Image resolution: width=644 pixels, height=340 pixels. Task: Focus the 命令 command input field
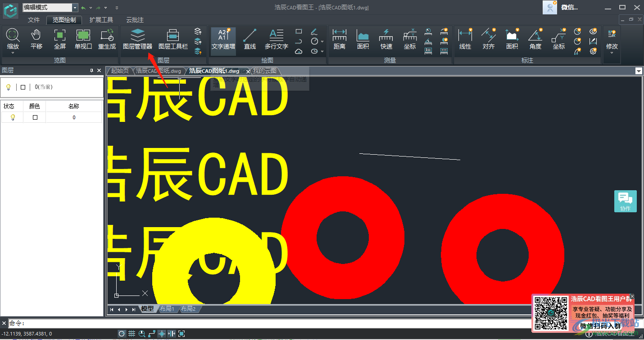pyautogui.click(x=270, y=323)
